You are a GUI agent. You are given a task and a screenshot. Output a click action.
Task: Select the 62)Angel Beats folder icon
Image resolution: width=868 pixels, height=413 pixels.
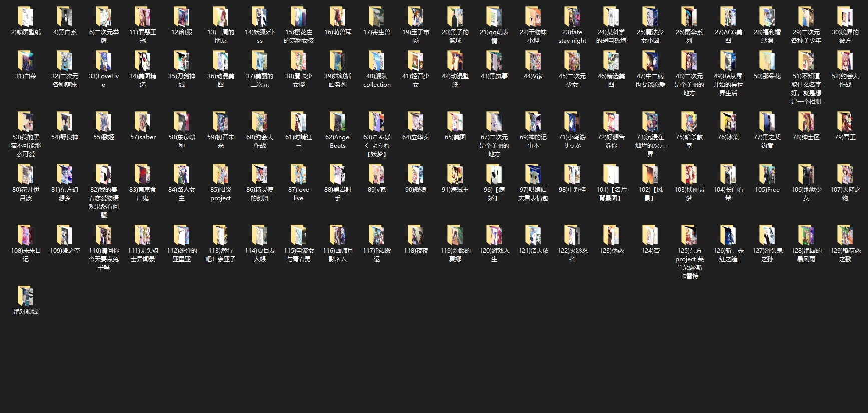337,122
